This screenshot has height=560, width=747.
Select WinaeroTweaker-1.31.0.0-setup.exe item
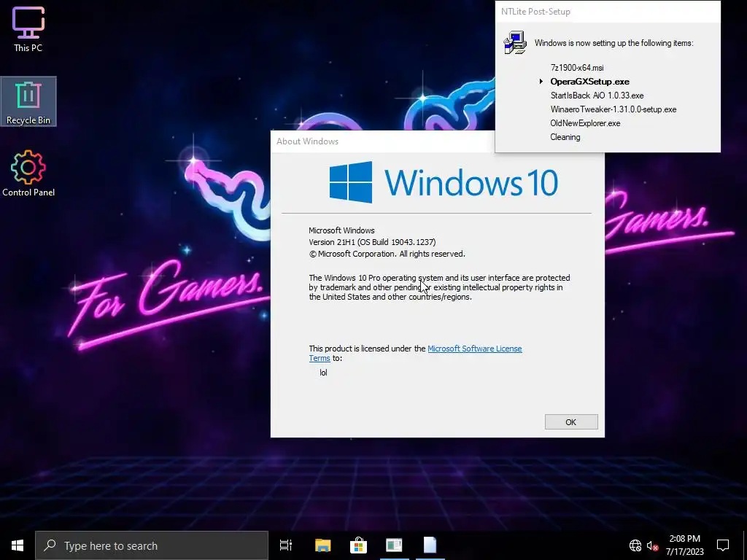pos(613,109)
